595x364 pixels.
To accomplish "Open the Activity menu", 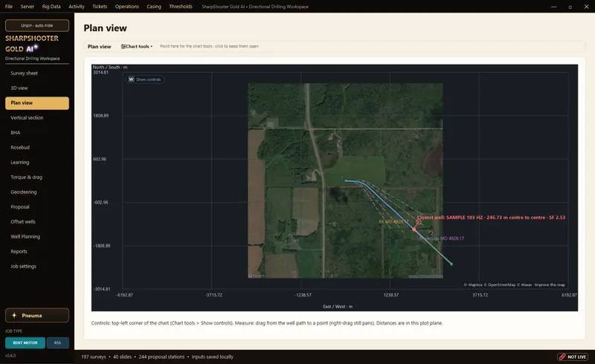I will coord(77,7).
